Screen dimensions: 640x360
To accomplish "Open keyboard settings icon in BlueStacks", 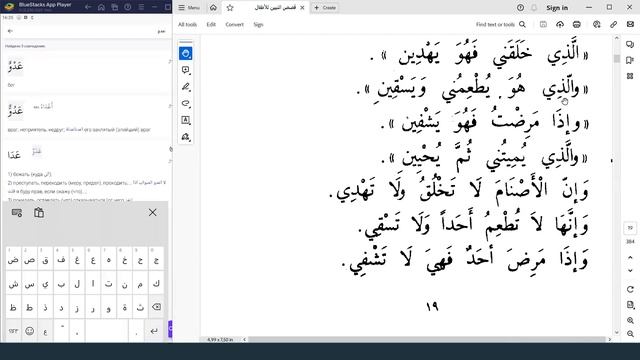I will click(17, 213).
